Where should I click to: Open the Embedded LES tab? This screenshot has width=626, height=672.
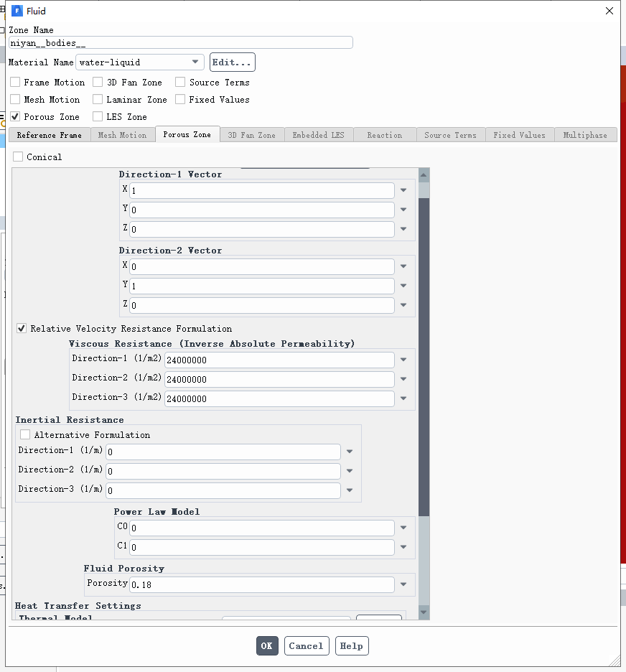(x=318, y=135)
